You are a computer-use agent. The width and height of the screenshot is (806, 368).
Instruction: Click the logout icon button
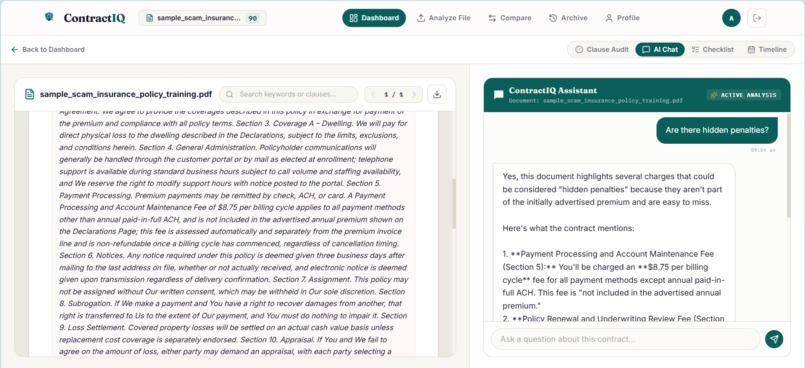coord(757,18)
